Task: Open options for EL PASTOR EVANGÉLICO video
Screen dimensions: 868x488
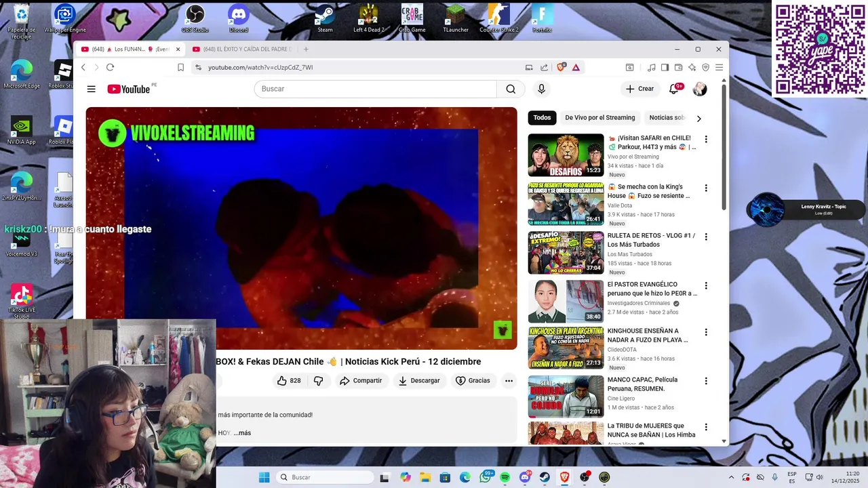Action: click(x=706, y=285)
